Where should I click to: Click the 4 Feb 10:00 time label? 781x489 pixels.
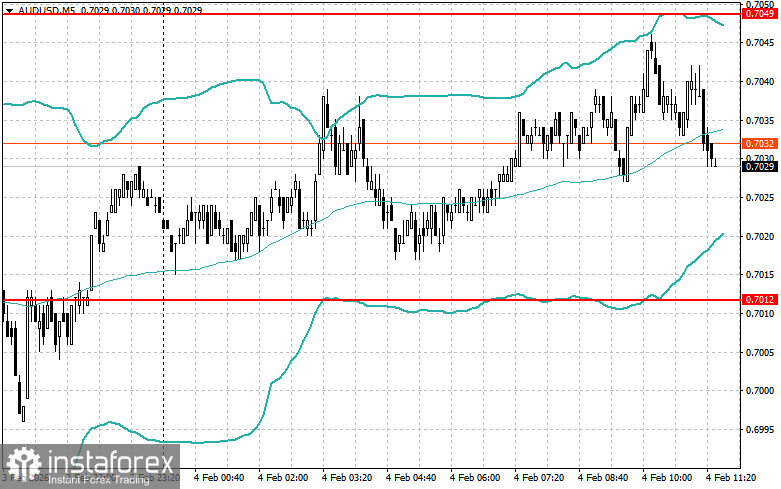667,478
